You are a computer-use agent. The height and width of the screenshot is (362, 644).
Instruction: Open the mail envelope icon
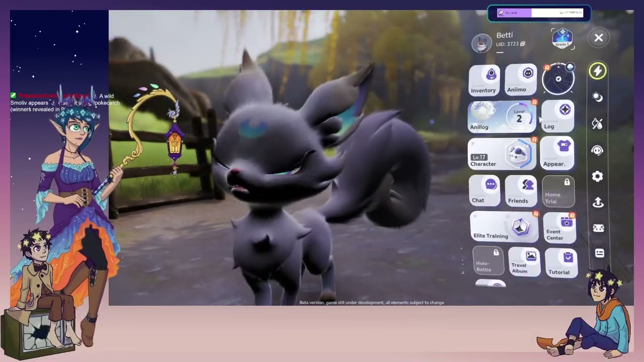tap(599, 228)
